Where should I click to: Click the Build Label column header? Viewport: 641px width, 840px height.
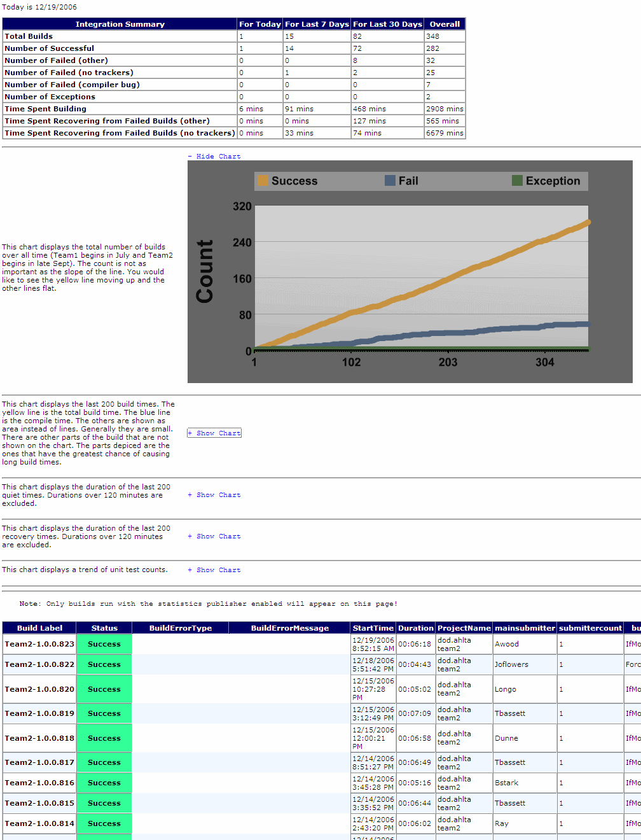pos(39,628)
